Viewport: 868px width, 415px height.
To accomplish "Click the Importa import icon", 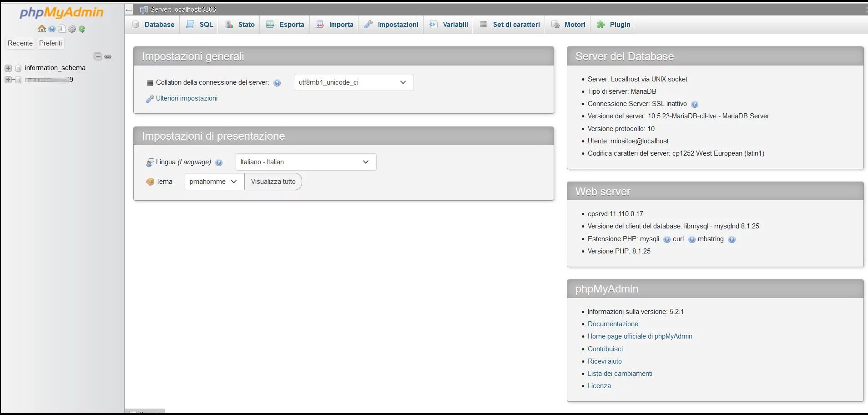I will pyautogui.click(x=320, y=25).
